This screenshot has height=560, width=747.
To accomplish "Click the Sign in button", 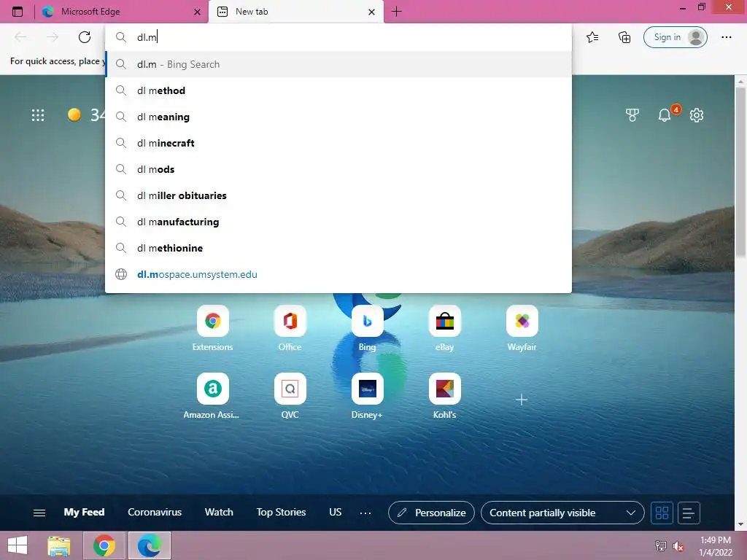I will 675,37.
